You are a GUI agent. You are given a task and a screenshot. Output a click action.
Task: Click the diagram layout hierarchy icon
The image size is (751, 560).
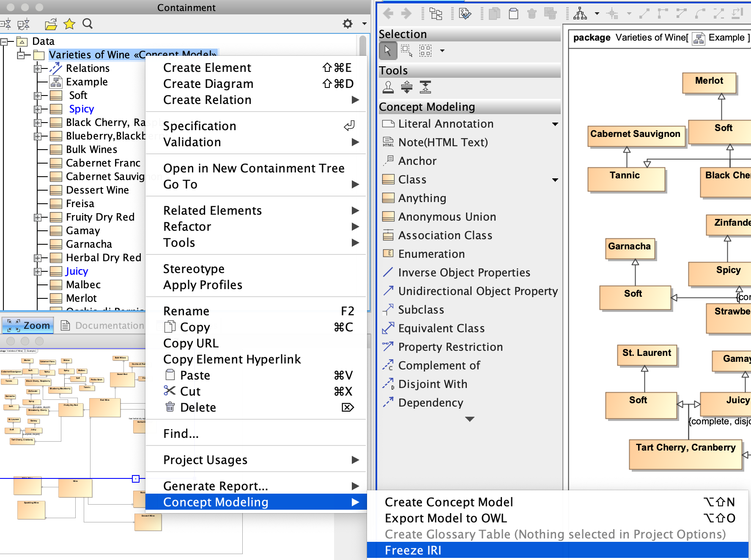pos(580,14)
